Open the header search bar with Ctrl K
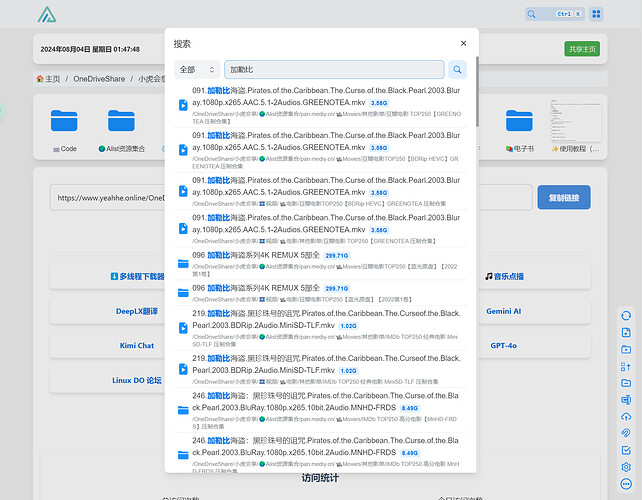The image size is (642, 500). (x=555, y=14)
